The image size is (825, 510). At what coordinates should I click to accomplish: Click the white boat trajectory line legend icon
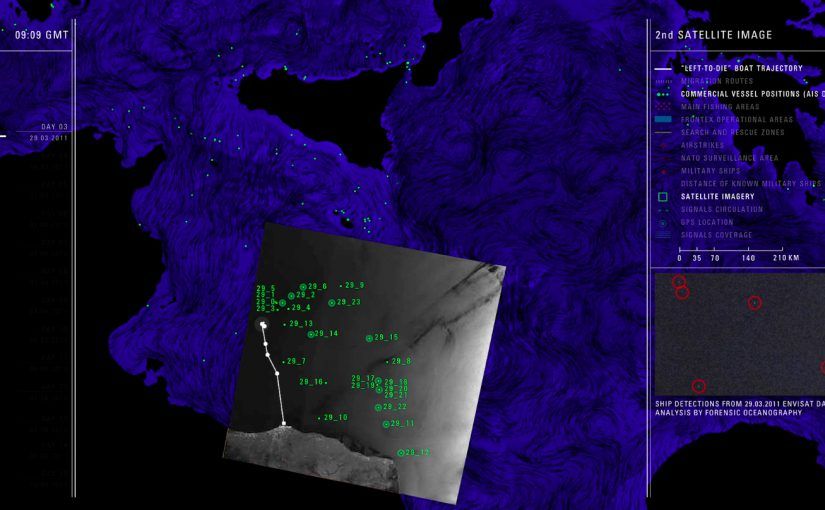tap(663, 68)
